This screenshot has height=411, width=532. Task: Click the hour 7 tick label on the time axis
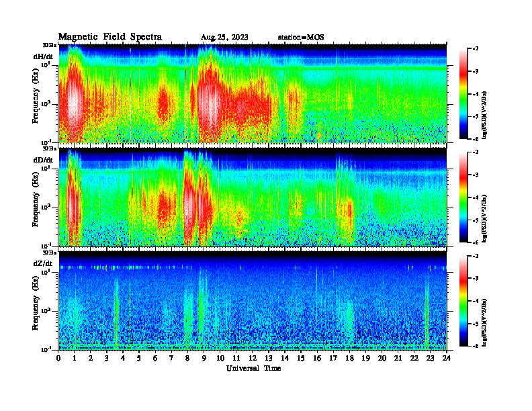point(171,358)
